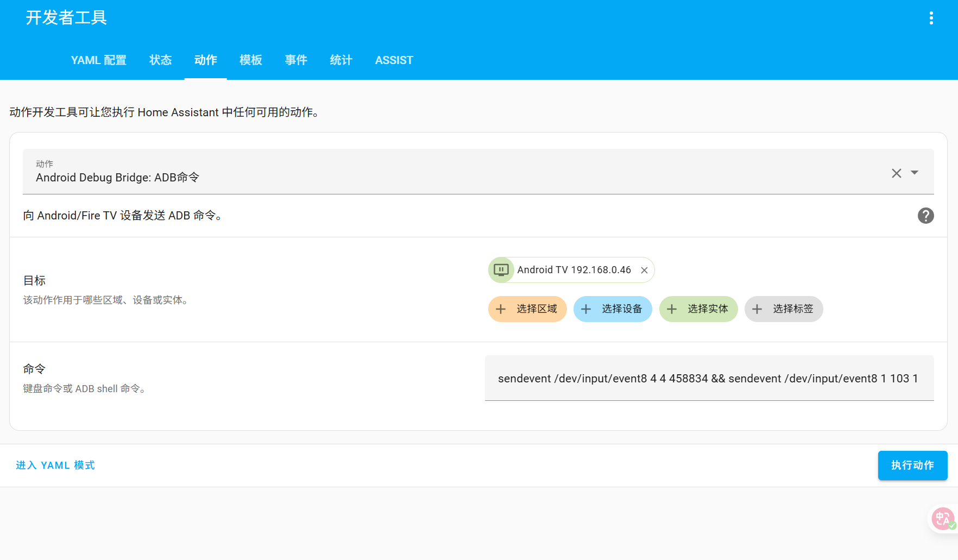Open the three-dot overflow menu
The height and width of the screenshot is (560, 958).
pos(931,18)
